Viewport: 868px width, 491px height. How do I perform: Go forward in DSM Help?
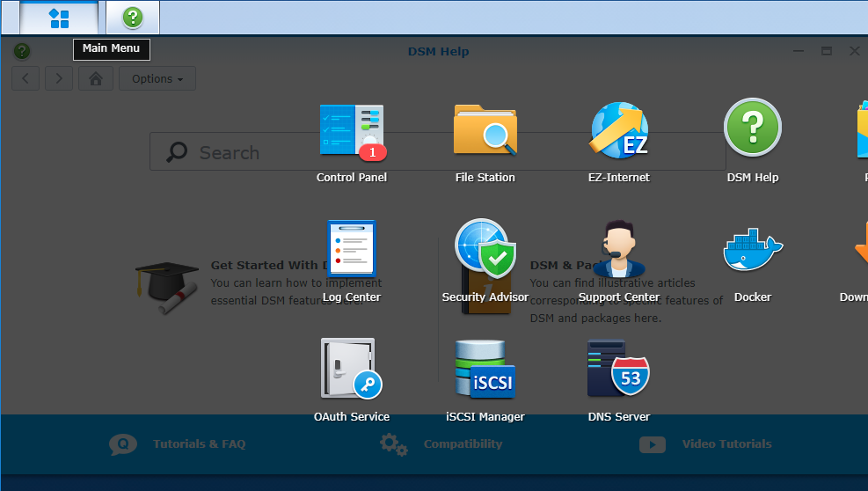point(59,78)
